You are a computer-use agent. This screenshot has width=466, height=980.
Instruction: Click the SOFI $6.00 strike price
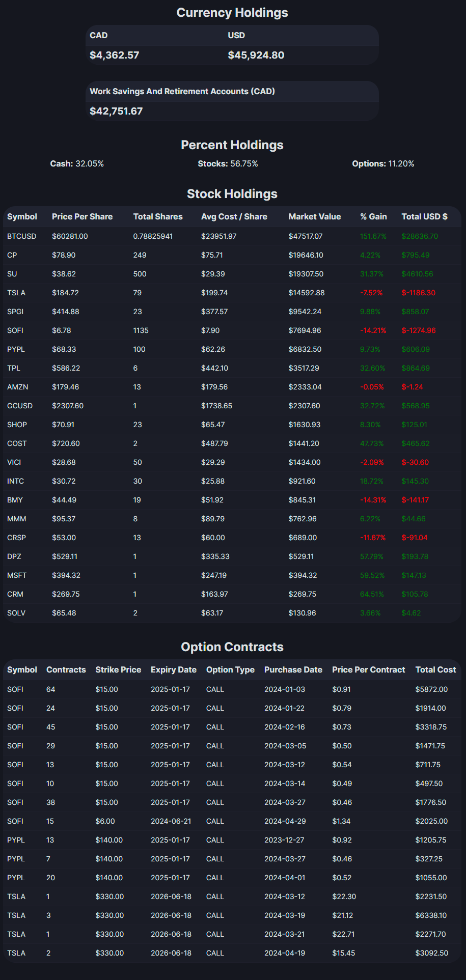(x=105, y=822)
